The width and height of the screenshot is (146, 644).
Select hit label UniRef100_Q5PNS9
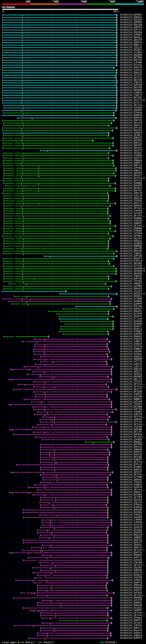131,110
